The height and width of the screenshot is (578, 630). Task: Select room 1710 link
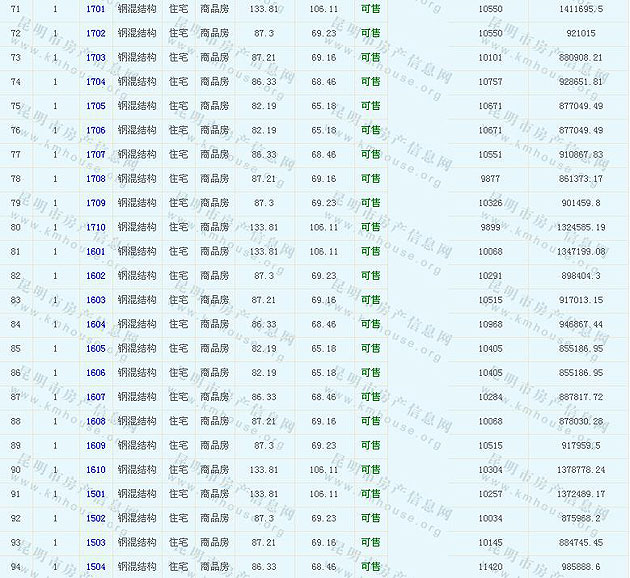[96, 227]
